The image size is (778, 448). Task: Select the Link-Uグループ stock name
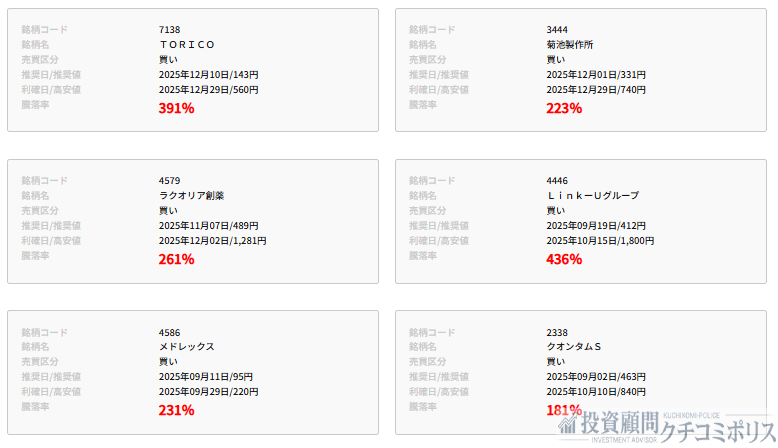[592, 196]
